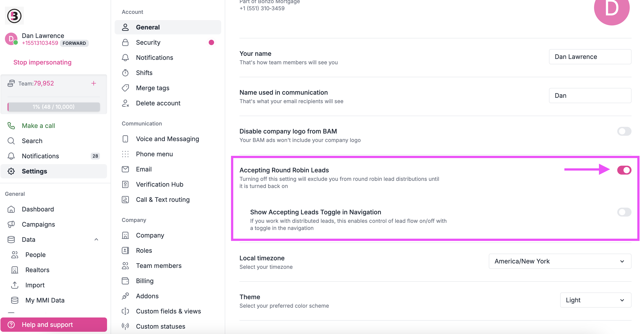Image resolution: width=644 pixels, height=334 pixels.
Task: Click the Your name input field
Action: [x=590, y=56]
